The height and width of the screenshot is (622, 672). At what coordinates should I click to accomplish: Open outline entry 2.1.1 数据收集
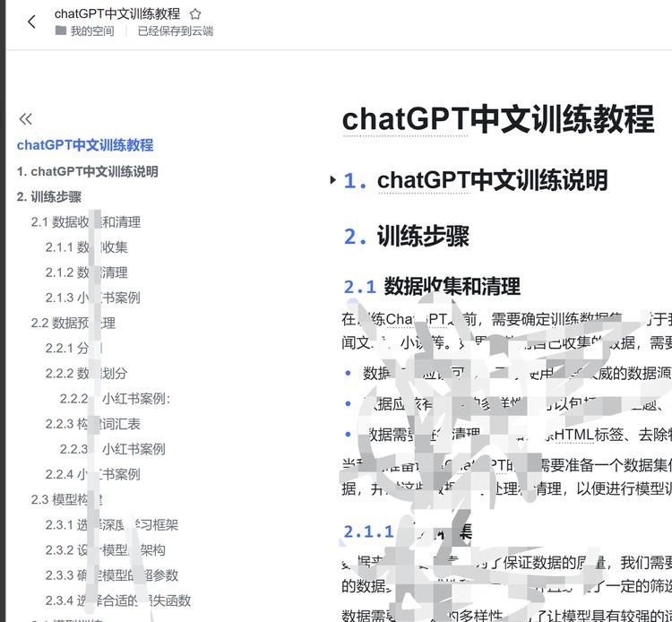tap(87, 247)
